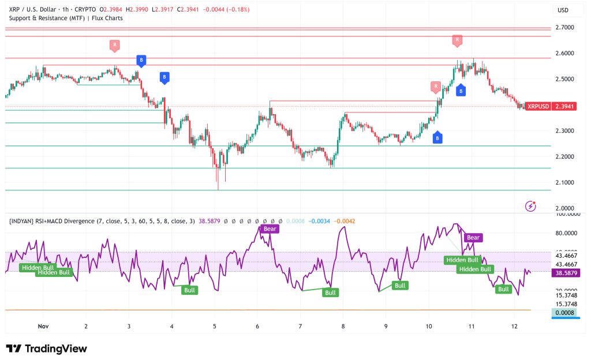The width and height of the screenshot is (591, 364).
Task: Open the TradingView logo link
Action: coord(46,348)
